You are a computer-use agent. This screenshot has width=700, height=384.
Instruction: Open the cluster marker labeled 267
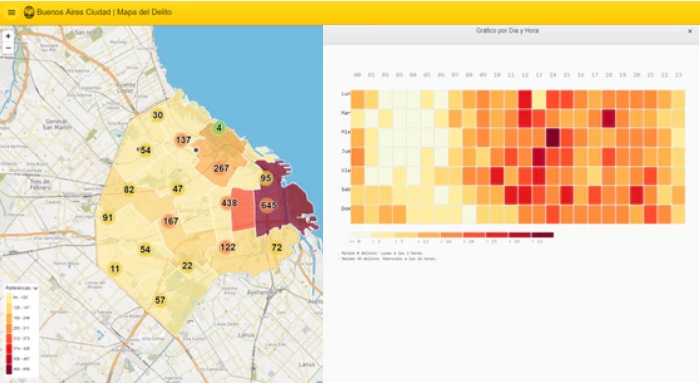tap(221, 168)
